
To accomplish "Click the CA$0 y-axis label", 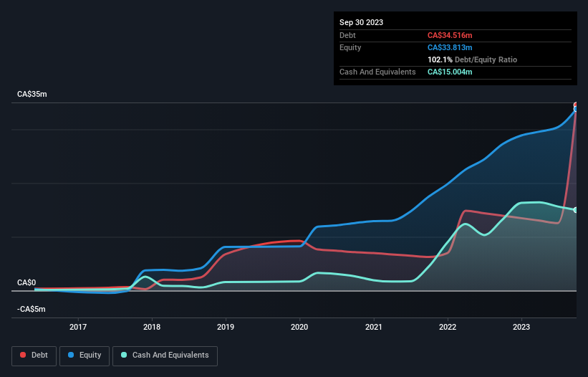I will pyautogui.click(x=26, y=283).
